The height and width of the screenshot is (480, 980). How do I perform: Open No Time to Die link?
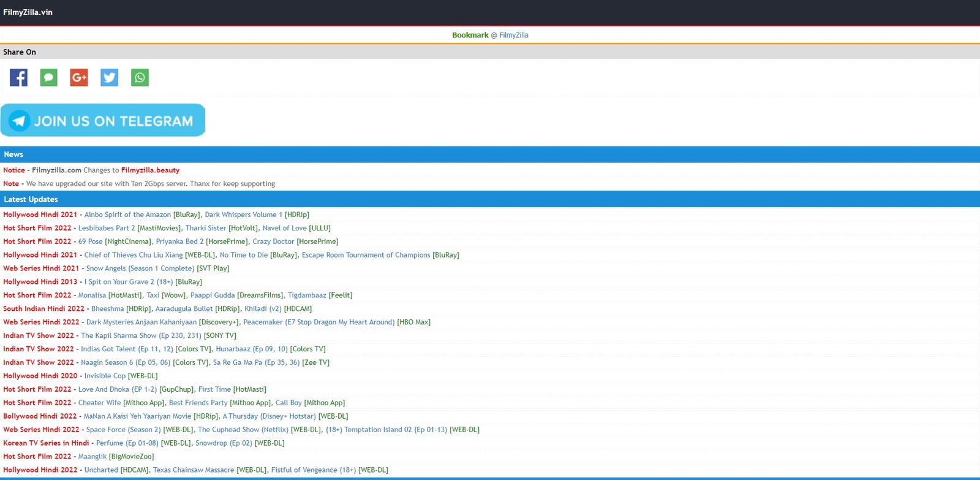coord(244,255)
